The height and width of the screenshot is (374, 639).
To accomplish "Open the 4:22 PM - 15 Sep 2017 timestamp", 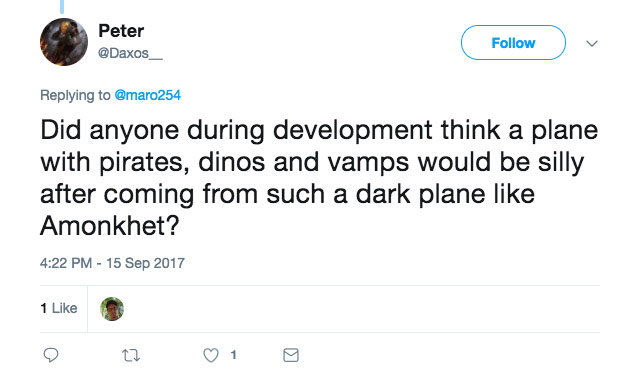I will point(112,263).
